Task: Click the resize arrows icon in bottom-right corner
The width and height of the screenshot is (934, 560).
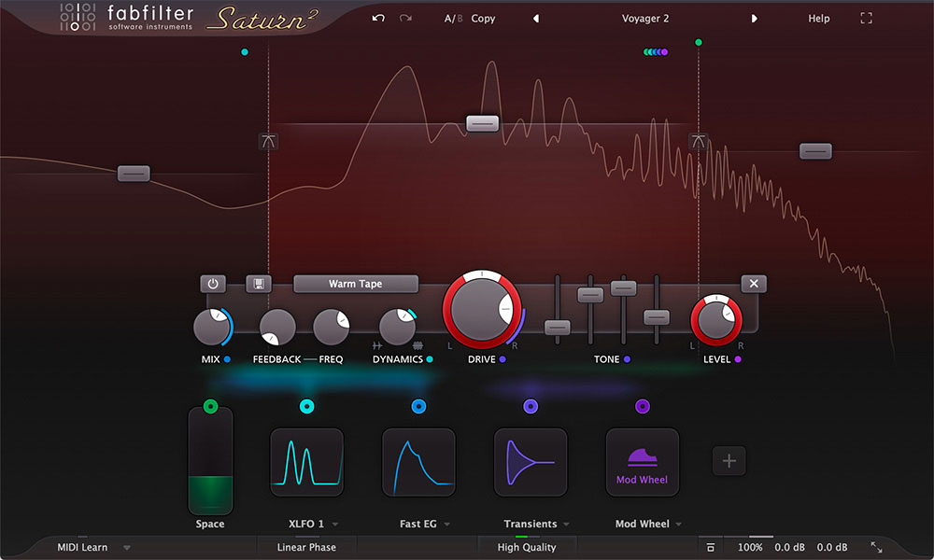Action: (x=876, y=547)
